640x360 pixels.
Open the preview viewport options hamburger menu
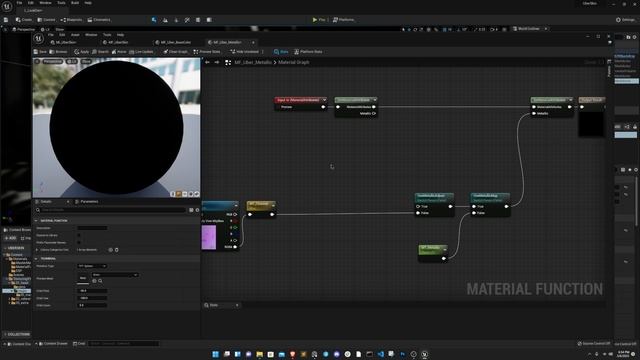[37, 61]
